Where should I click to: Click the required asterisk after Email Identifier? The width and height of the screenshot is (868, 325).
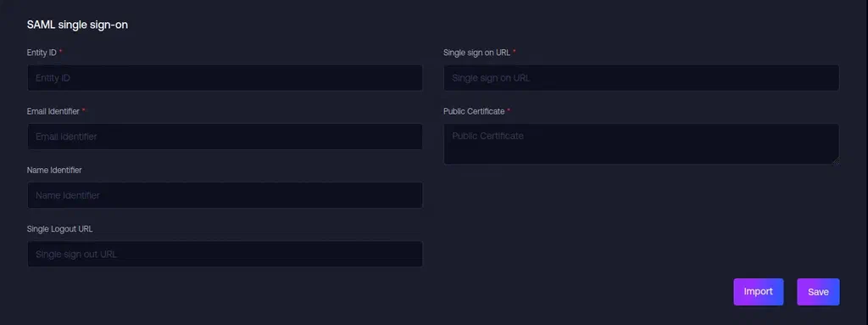tap(84, 109)
